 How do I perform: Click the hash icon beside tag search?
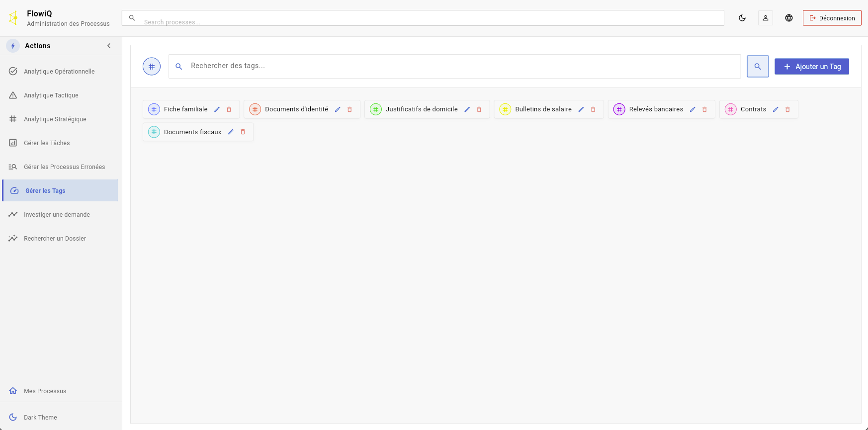(152, 67)
